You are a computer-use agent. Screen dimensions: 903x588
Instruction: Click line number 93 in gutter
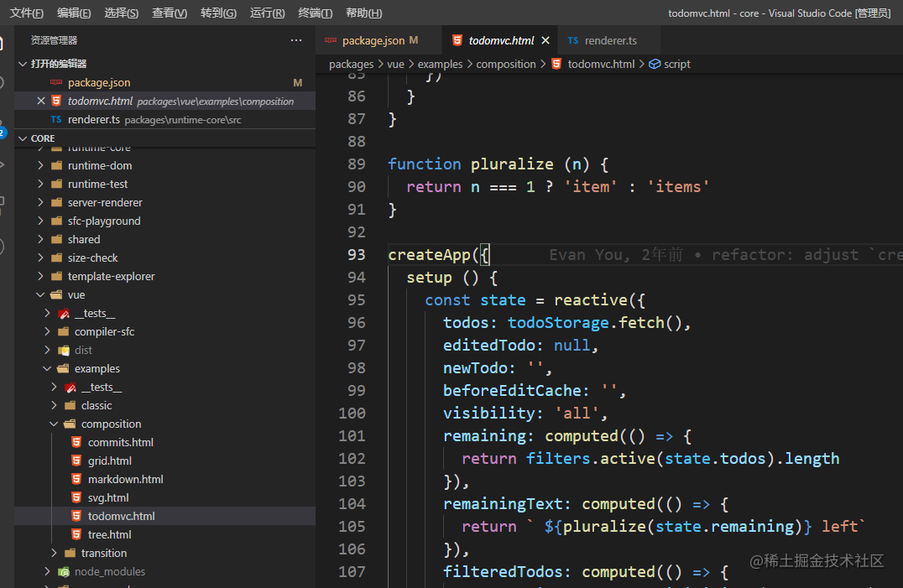click(x=357, y=255)
